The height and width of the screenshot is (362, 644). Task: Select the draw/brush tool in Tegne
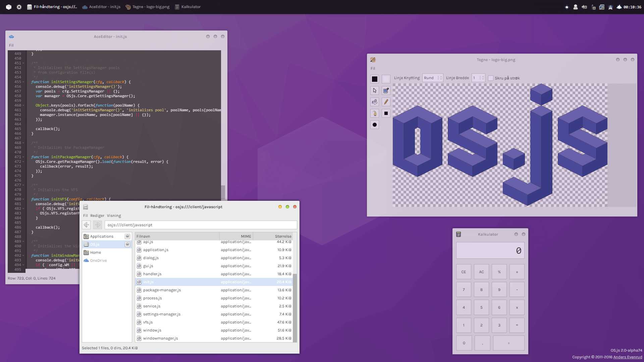386,102
